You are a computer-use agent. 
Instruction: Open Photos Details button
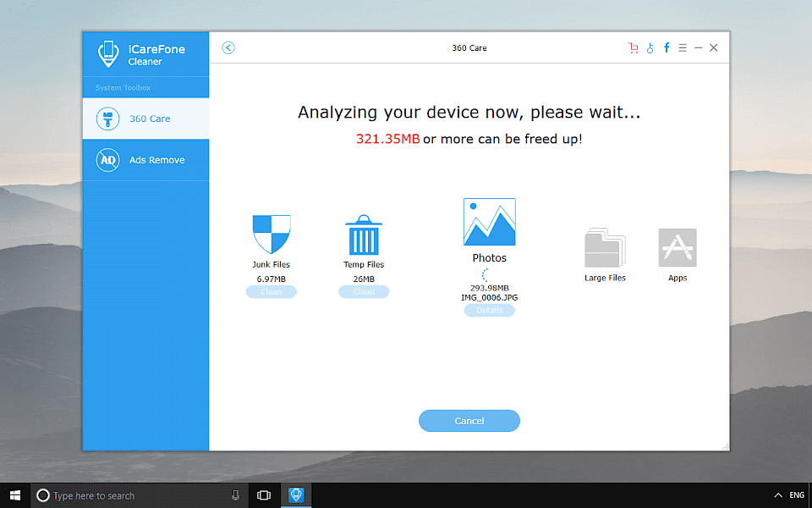[x=490, y=310]
